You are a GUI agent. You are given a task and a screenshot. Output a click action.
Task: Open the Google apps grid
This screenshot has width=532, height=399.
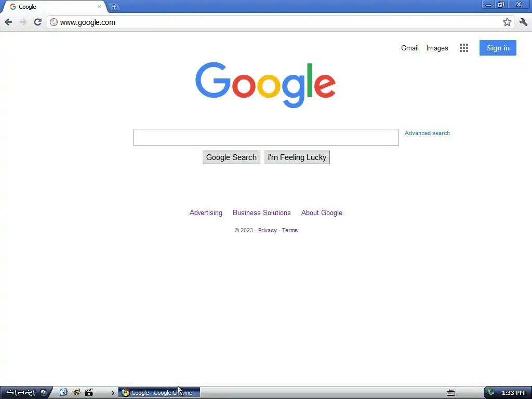(x=464, y=48)
